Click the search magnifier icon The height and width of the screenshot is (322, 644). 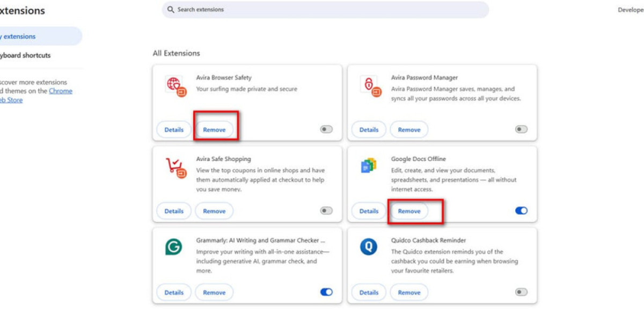tap(170, 9)
